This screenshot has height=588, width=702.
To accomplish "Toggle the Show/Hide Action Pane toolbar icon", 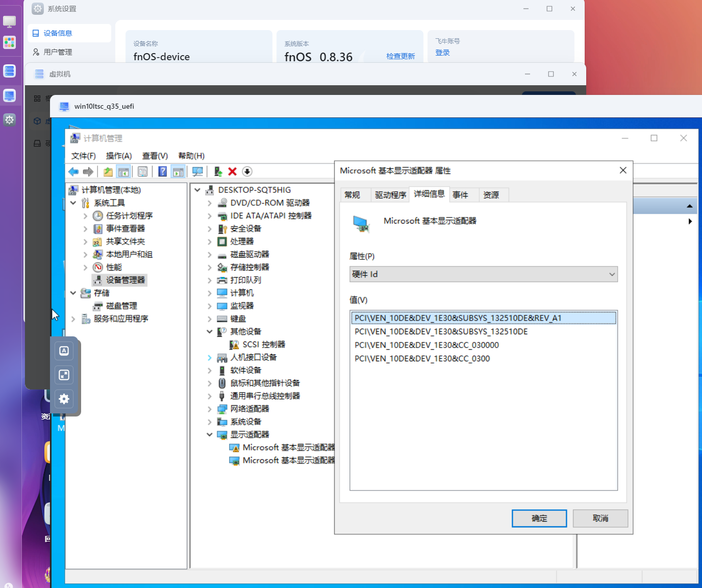I will click(x=178, y=171).
